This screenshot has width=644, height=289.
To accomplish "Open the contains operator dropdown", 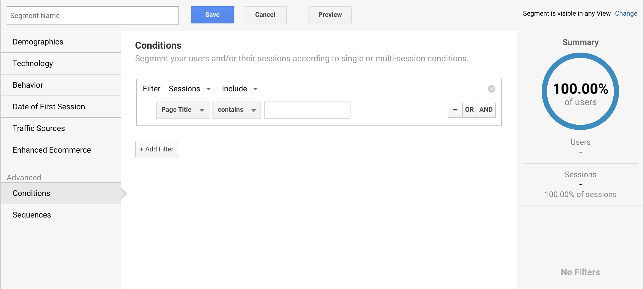I will pyautogui.click(x=236, y=110).
